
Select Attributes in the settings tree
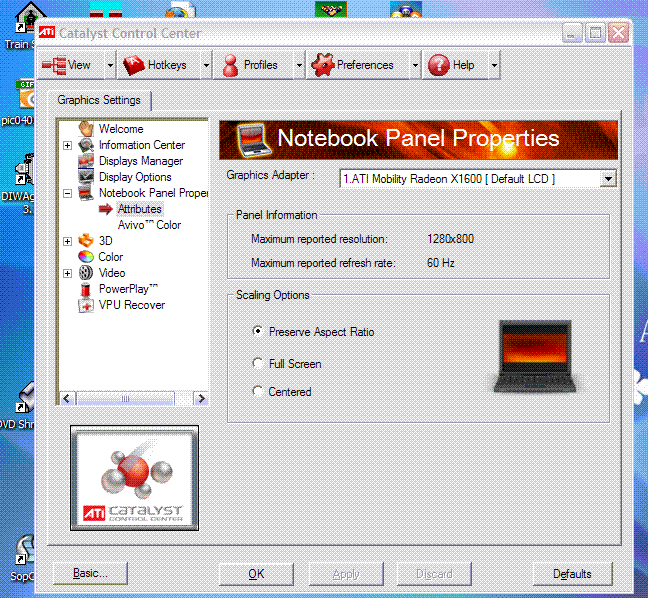point(140,209)
